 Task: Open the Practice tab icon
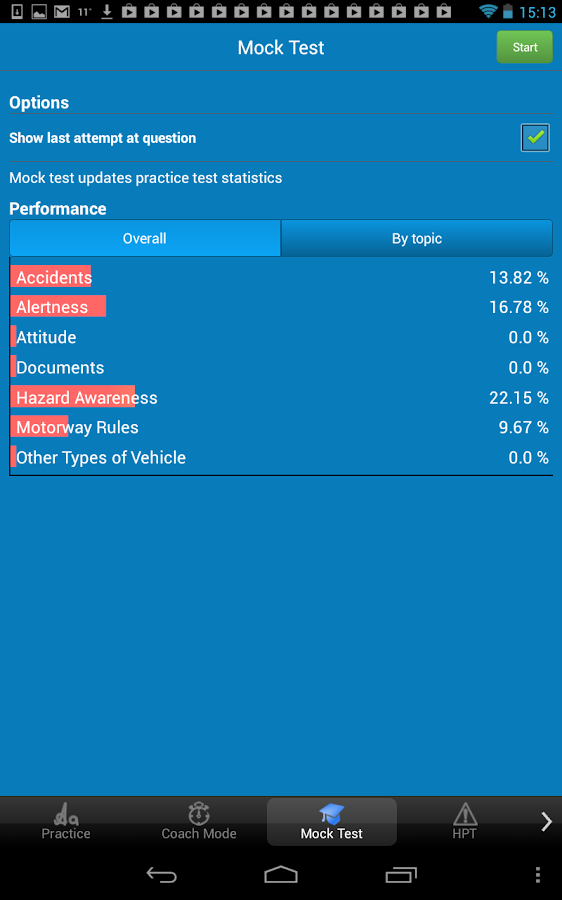65,813
